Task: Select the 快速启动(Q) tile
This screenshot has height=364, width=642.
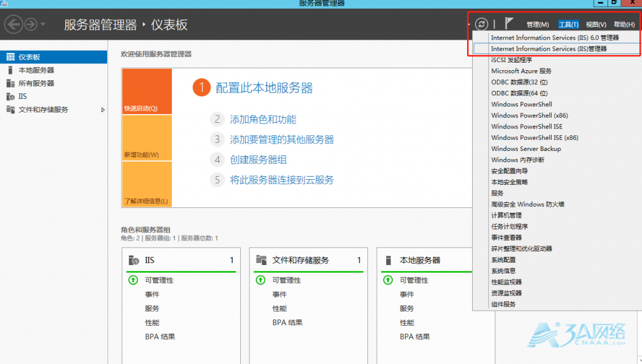Action: click(x=147, y=91)
